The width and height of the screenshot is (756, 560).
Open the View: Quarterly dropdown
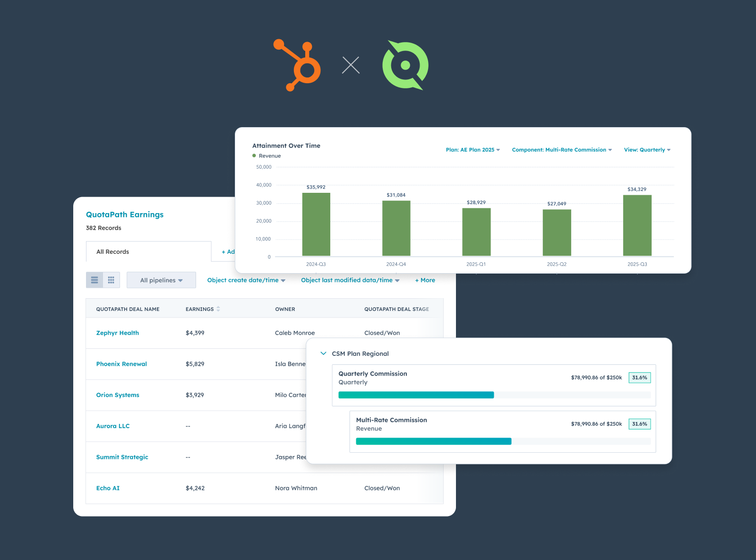click(647, 150)
